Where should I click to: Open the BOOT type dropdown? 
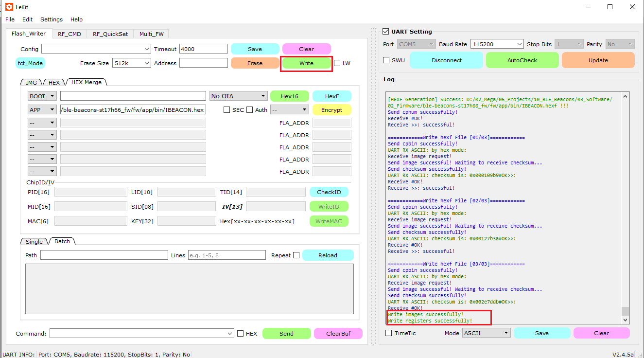[x=42, y=96]
